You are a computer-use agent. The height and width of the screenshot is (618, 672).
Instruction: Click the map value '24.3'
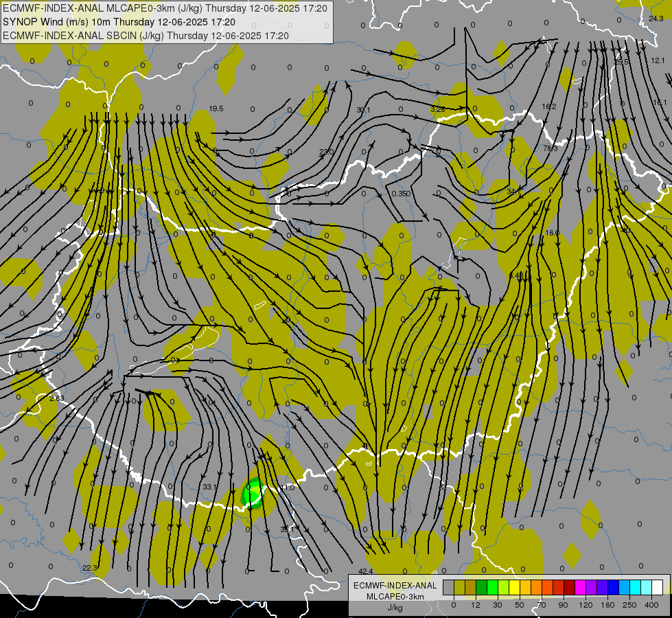pyautogui.click(x=656, y=19)
